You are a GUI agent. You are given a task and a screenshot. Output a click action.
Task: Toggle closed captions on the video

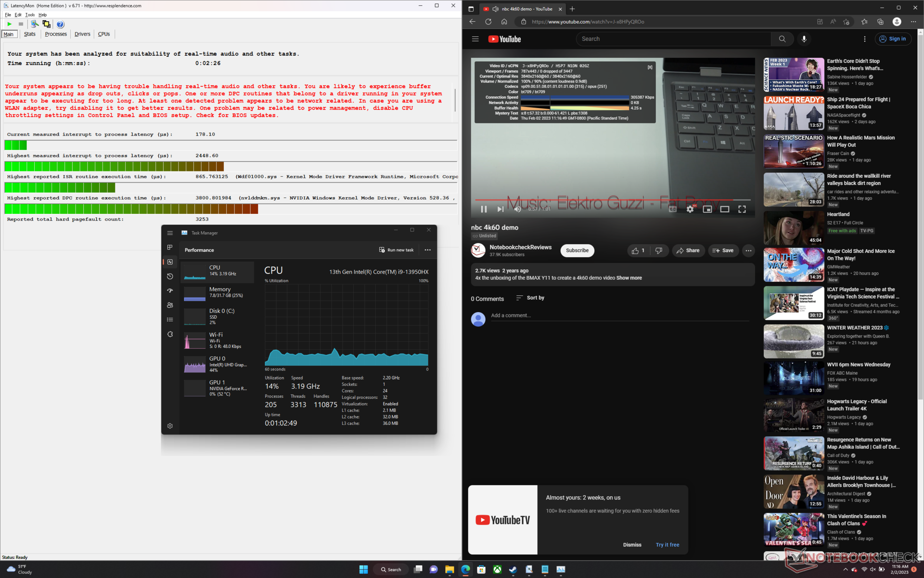click(x=672, y=209)
